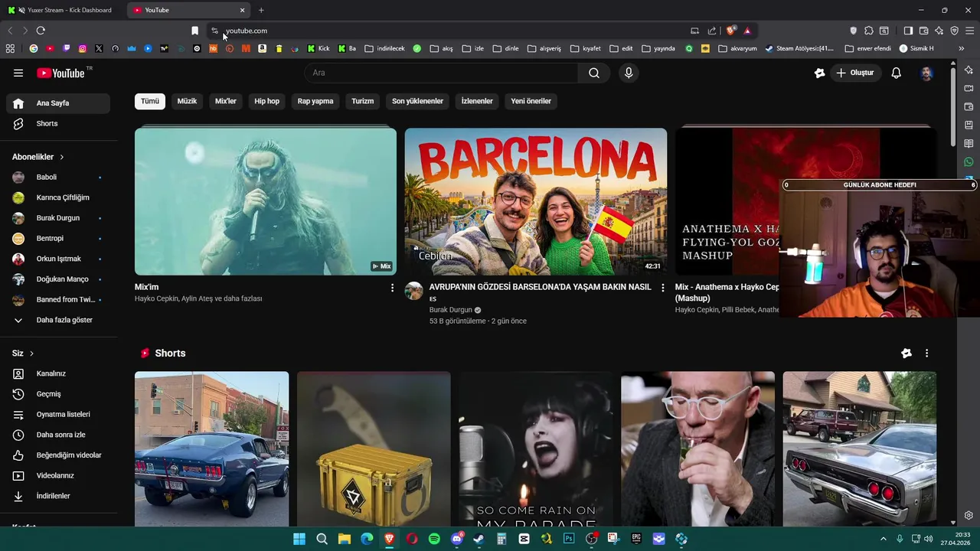Viewport: 980px width, 551px height.
Task: Open the gold weapon case Shorts thumbnail
Action: point(374,449)
